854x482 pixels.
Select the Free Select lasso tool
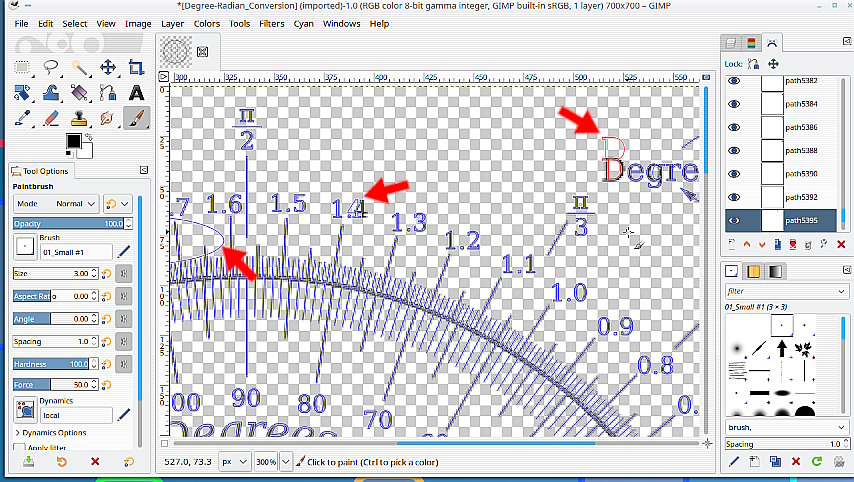[51, 68]
